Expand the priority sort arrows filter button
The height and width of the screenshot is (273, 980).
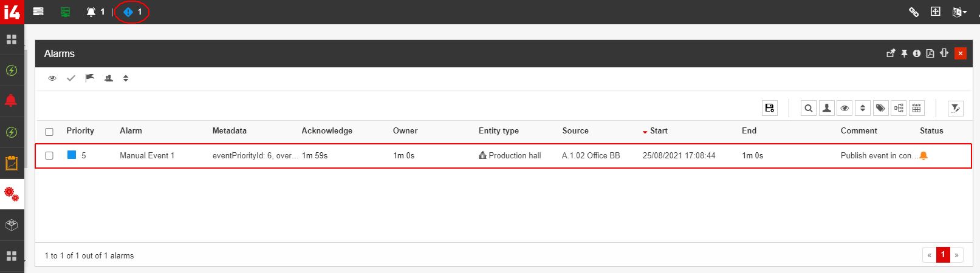(862, 108)
